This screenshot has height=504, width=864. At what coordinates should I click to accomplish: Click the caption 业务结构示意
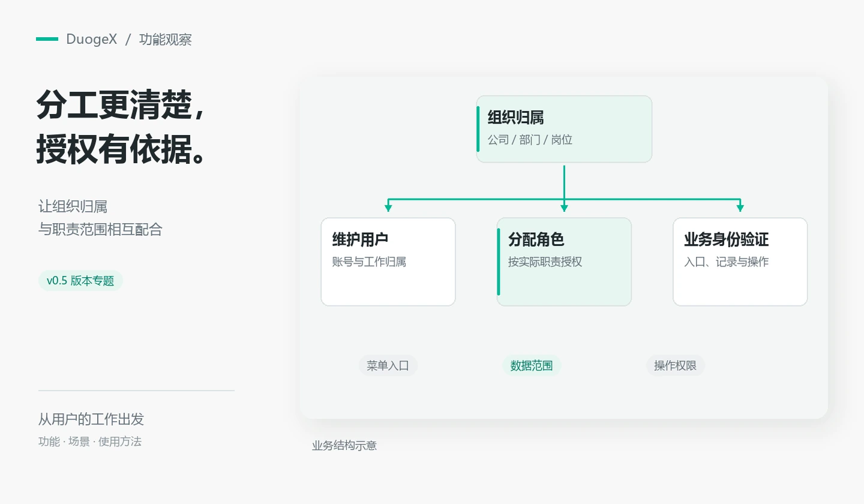(x=344, y=445)
